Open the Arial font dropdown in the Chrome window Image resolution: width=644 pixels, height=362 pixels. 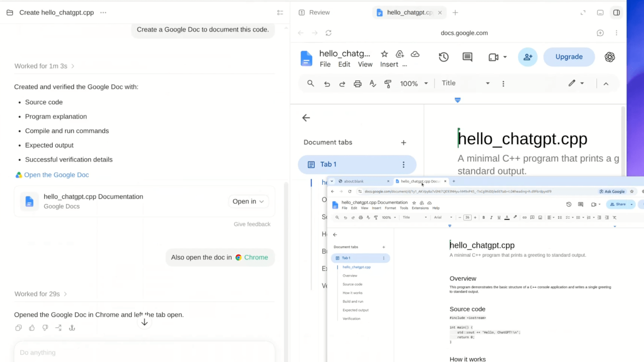pos(443,217)
